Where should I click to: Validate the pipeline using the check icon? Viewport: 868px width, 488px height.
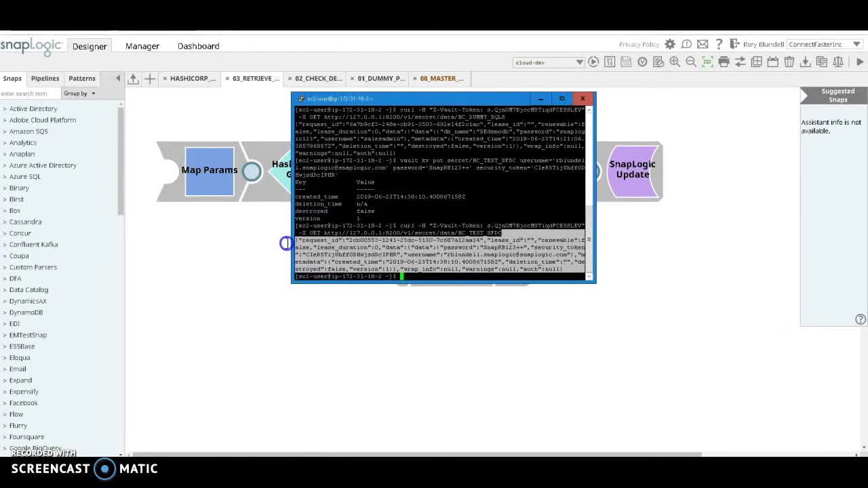point(642,62)
